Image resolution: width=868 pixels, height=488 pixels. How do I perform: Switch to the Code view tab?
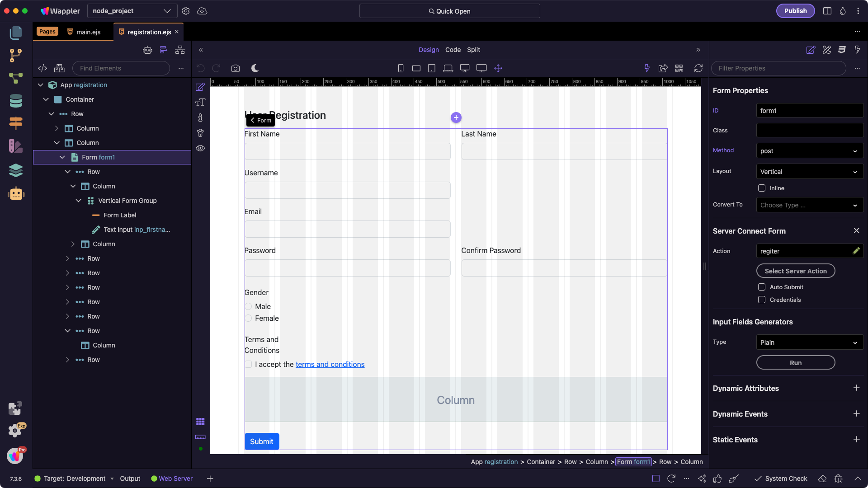click(453, 50)
